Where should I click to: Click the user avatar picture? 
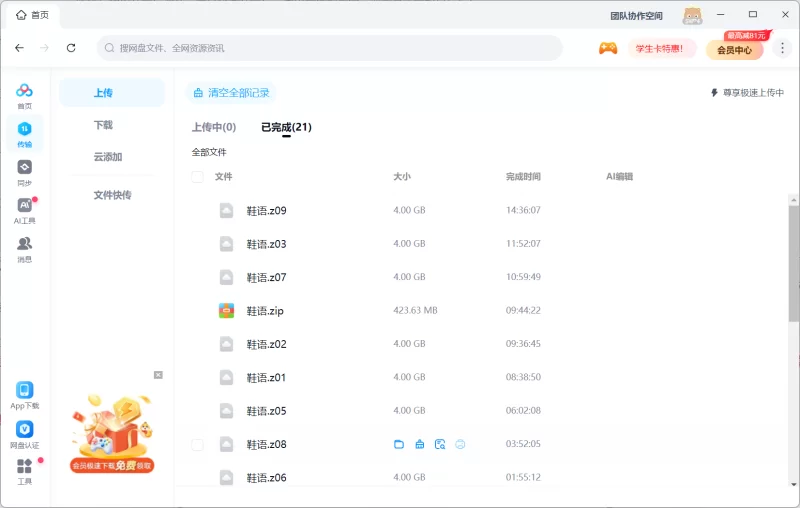pos(692,15)
